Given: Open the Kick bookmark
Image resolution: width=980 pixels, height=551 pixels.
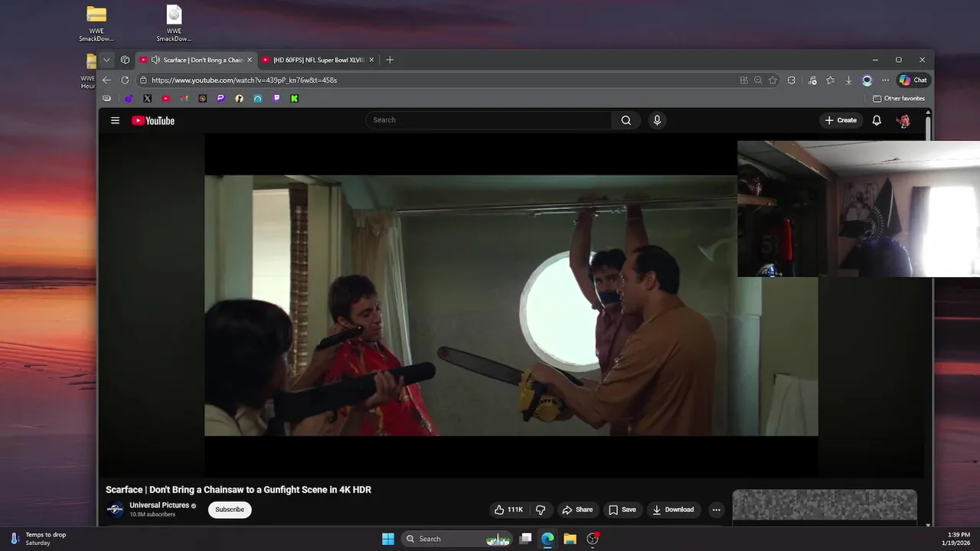Looking at the screenshot, I should point(295,98).
